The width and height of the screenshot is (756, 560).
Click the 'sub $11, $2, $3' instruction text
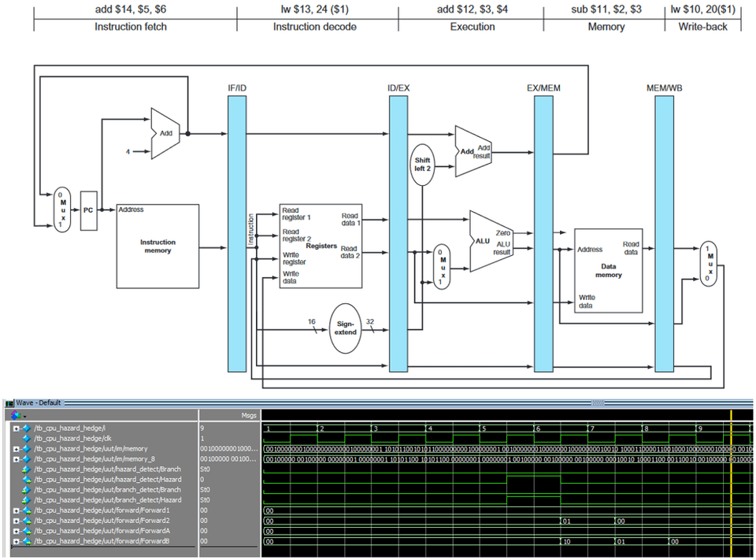coord(606,9)
